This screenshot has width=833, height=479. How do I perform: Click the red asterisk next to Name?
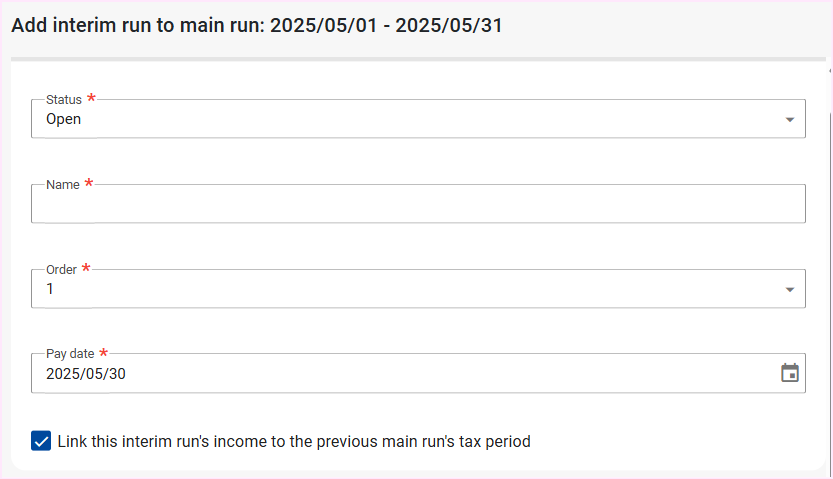click(x=88, y=184)
